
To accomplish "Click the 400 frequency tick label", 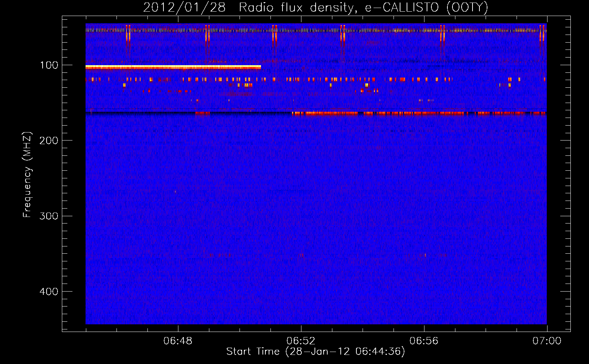I will pos(49,292).
